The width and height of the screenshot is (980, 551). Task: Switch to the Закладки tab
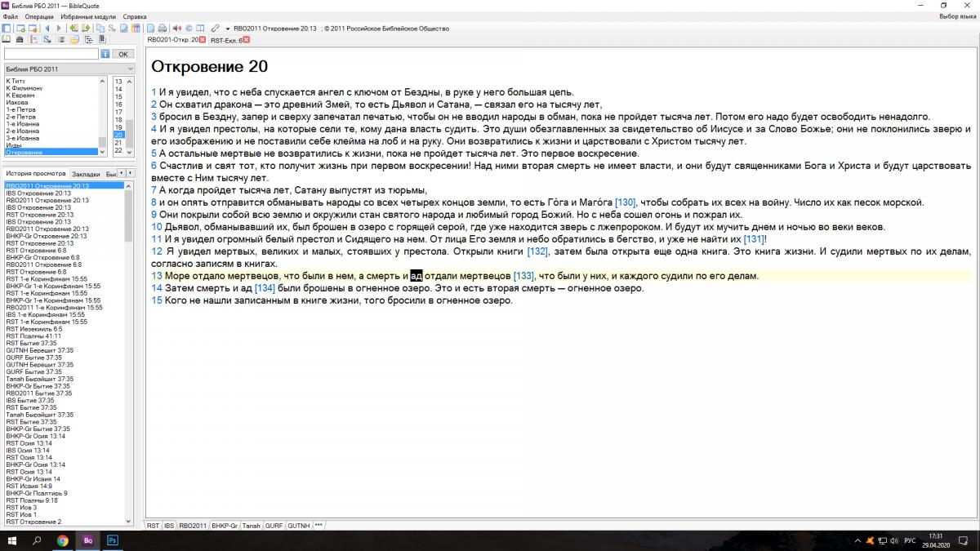click(86, 174)
